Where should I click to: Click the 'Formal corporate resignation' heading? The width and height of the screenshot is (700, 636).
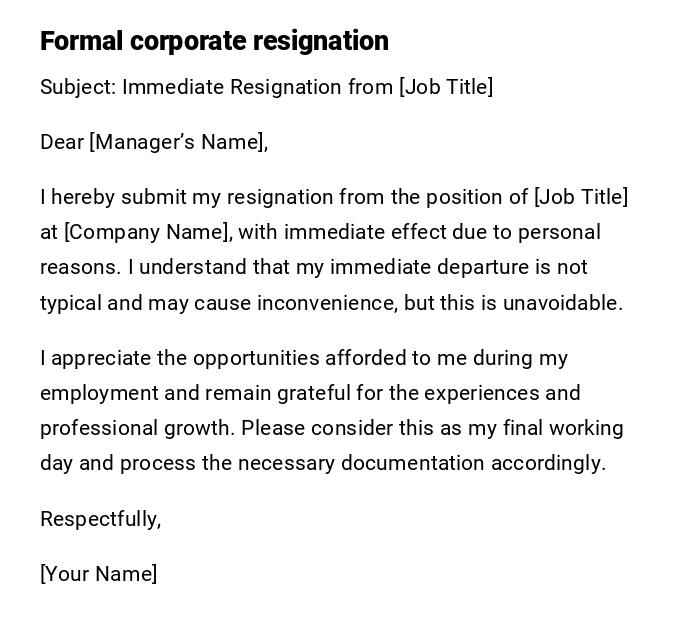[214, 41]
